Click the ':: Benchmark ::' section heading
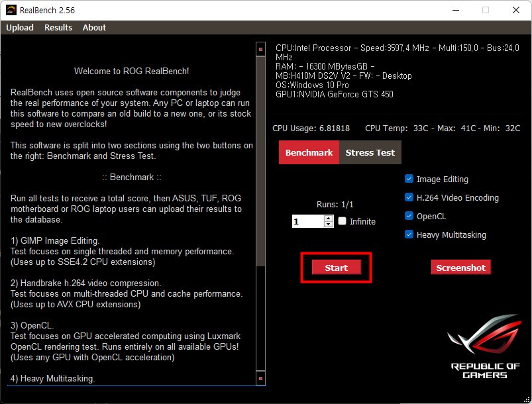This screenshot has height=404, width=532. point(132,177)
